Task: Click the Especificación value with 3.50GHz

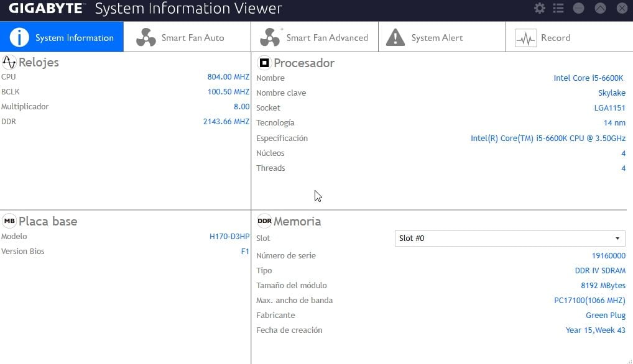Action: [548, 139]
